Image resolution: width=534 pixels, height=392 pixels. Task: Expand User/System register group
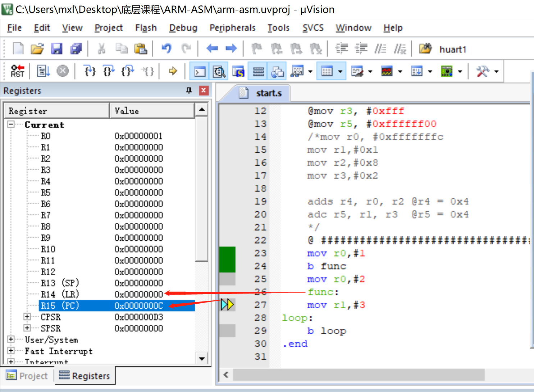tap(11, 339)
